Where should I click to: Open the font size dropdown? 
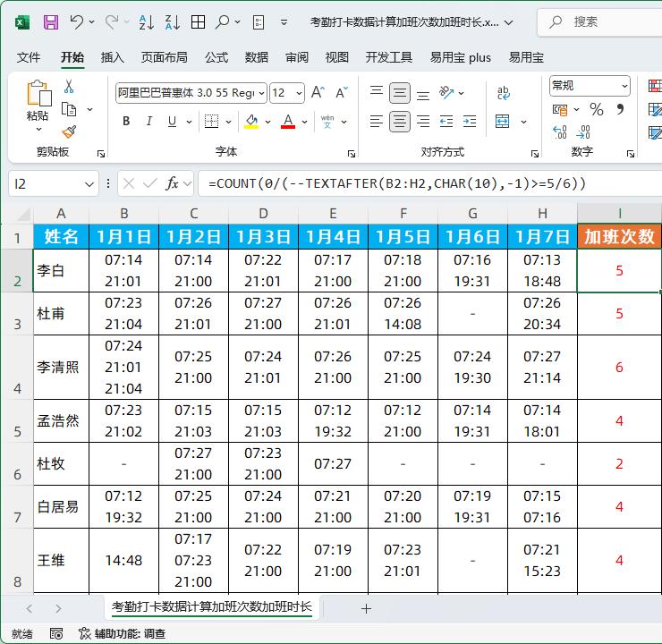[299, 92]
